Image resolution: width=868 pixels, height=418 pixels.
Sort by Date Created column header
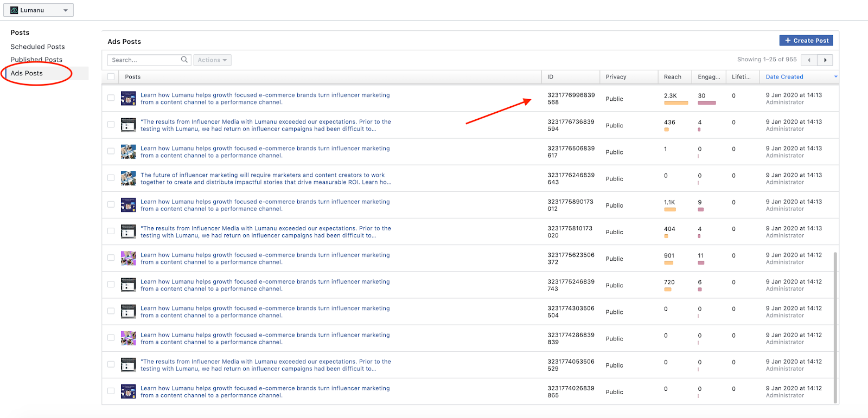[784, 77]
